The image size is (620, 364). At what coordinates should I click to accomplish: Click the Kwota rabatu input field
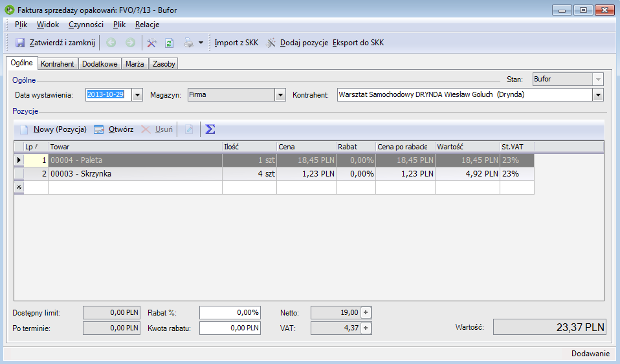click(230, 328)
